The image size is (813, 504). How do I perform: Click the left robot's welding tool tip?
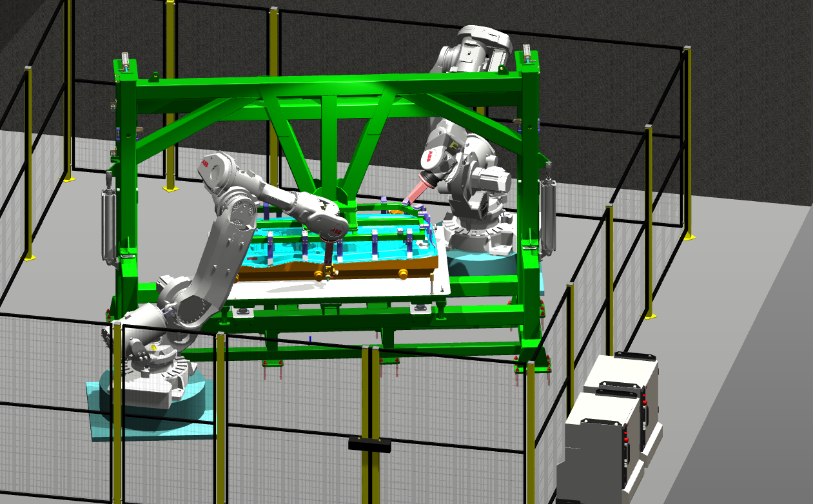pyautogui.click(x=329, y=263)
